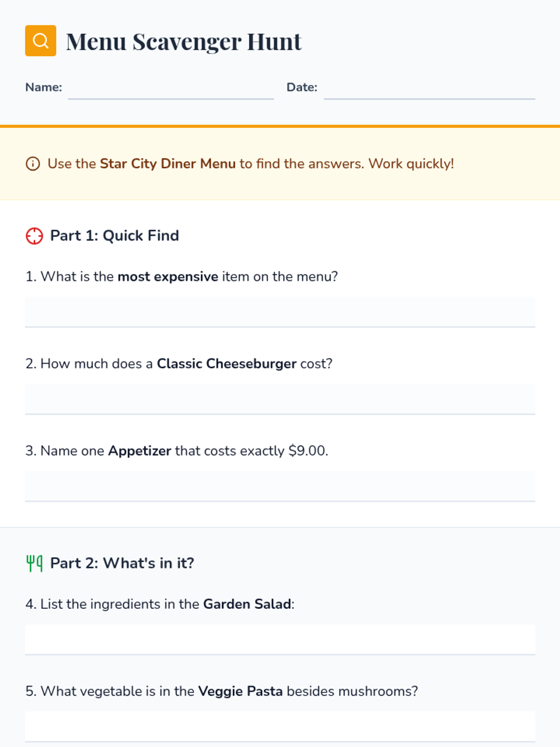Click the red crosshair icon beside Part 1
560x747 pixels.
coord(34,236)
